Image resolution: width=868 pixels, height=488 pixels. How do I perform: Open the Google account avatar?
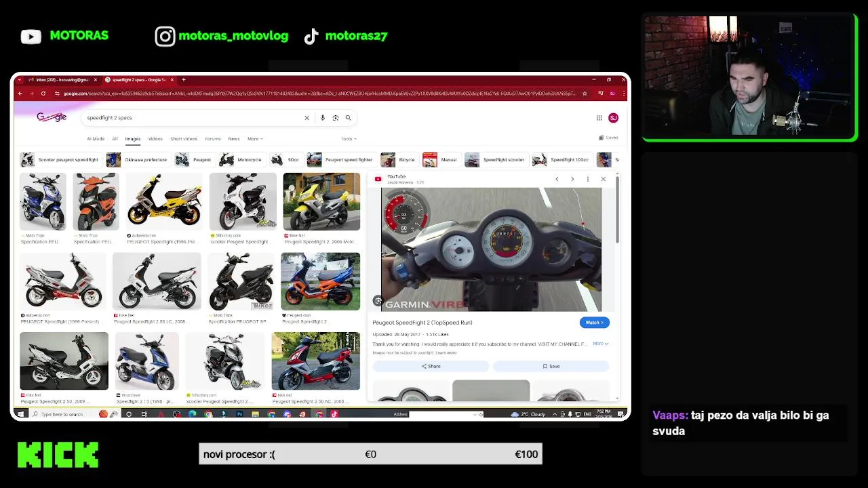coord(613,118)
